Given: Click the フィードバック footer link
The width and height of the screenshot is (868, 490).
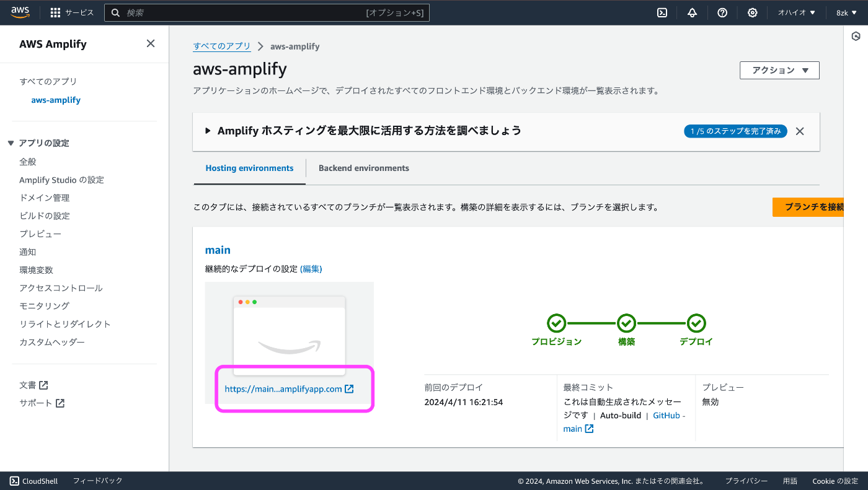Looking at the screenshot, I should coord(97,481).
